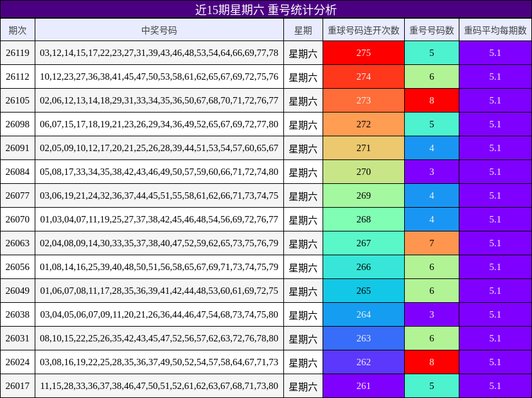
Task: Select period number 26119
Action: [17, 53]
